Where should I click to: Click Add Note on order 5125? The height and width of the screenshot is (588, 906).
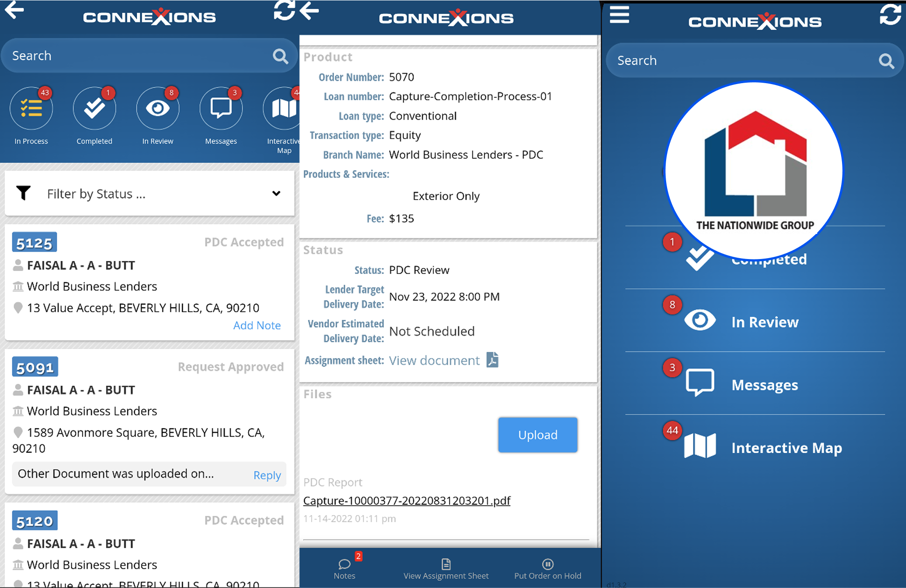click(x=257, y=325)
